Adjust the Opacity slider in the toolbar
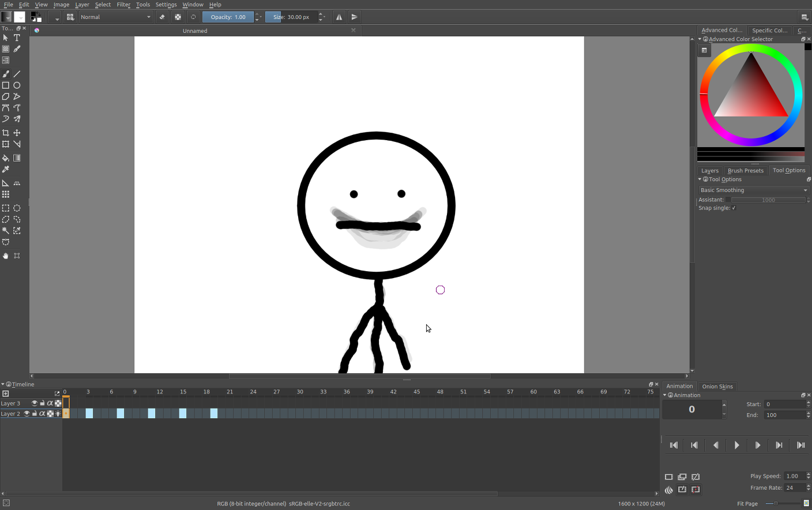 coord(228,17)
